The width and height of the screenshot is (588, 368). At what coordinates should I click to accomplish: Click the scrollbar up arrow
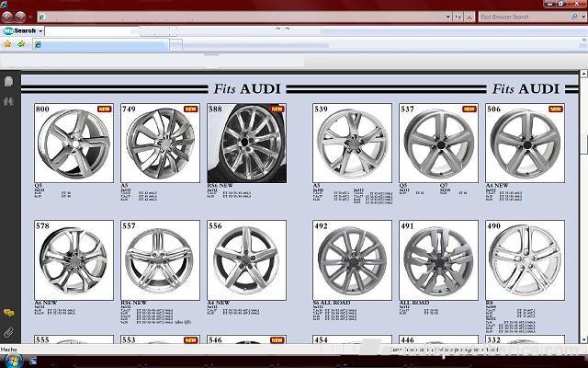[584, 74]
